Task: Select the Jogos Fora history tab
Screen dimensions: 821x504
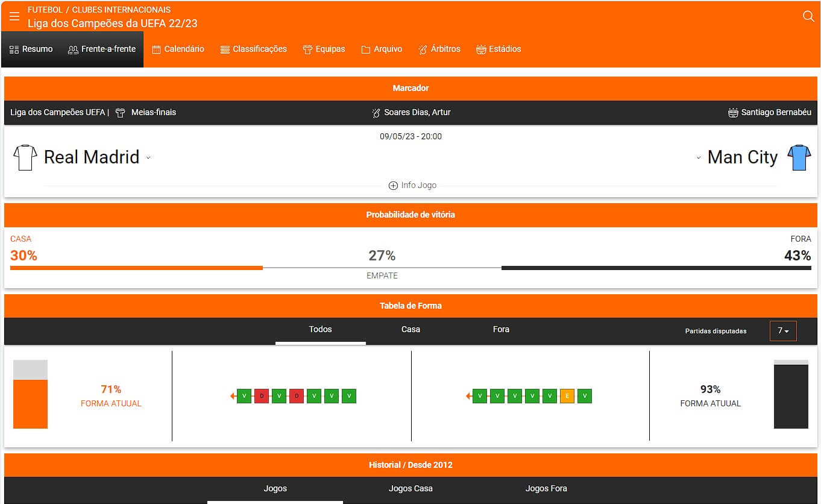Action: tap(546, 489)
